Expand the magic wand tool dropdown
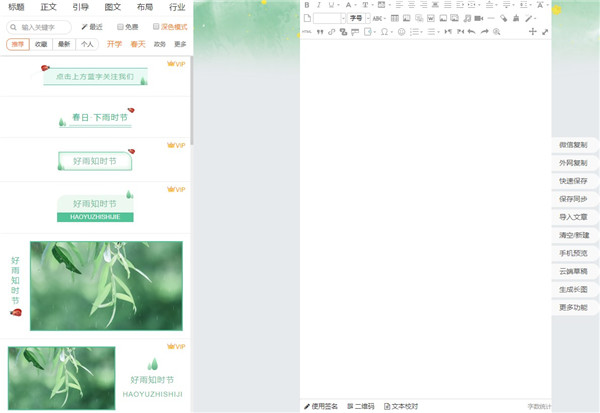600x413 pixels. (535, 18)
